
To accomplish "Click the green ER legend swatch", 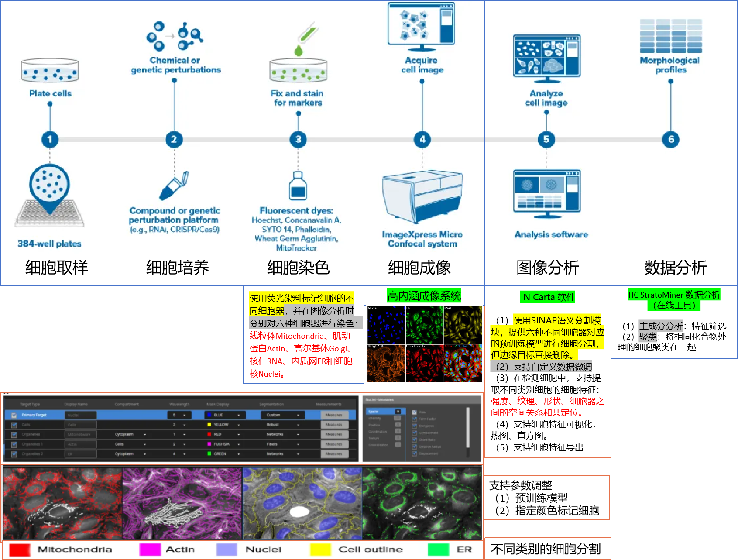I will click(x=438, y=550).
